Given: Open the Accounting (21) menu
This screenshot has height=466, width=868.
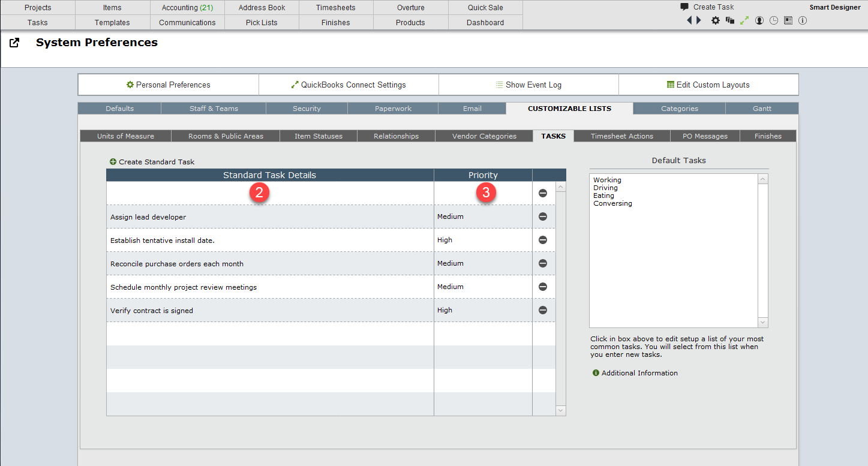Looking at the screenshot, I should point(187,8).
